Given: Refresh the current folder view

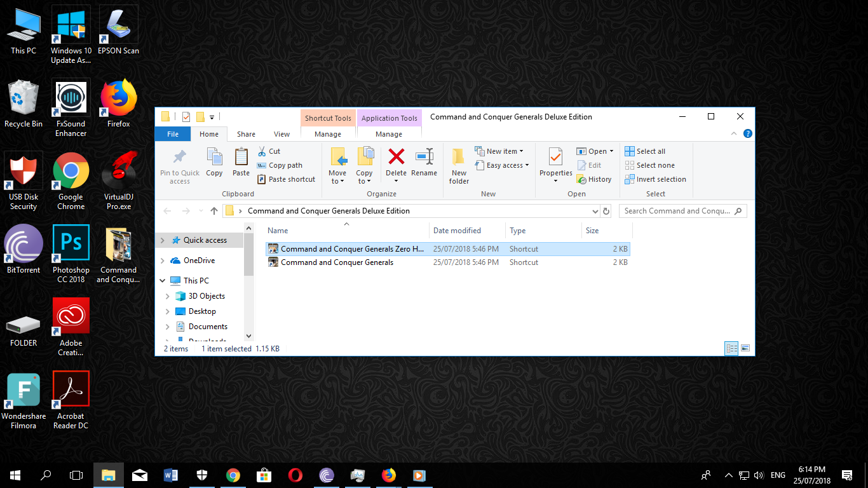Looking at the screenshot, I should point(606,211).
